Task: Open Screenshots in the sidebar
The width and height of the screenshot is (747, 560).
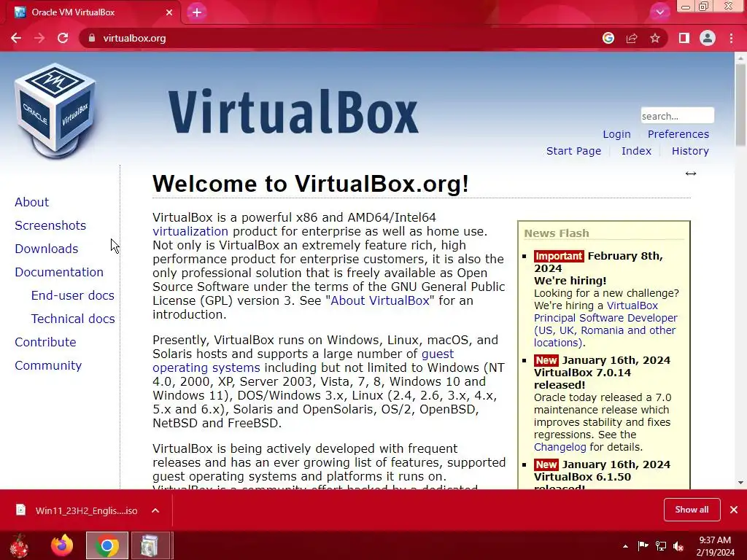Action: click(x=50, y=225)
